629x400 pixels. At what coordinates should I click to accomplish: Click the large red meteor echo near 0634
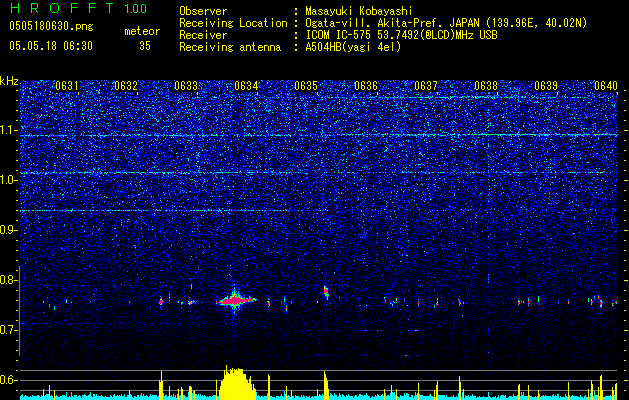237,300
